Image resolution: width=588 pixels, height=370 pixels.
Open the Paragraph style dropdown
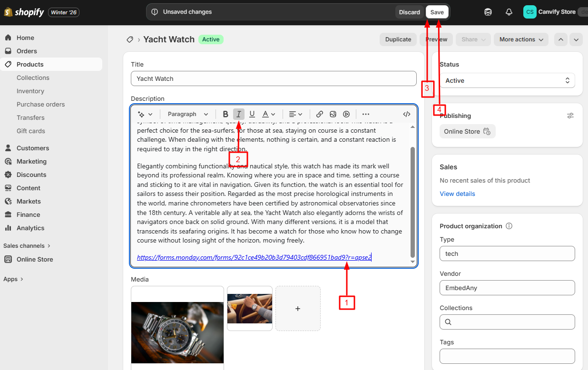[x=187, y=114]
